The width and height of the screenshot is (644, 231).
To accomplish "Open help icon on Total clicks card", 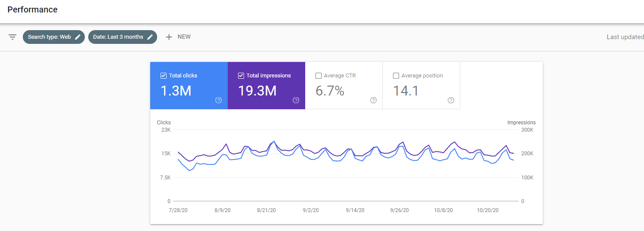I will [218, 100].
